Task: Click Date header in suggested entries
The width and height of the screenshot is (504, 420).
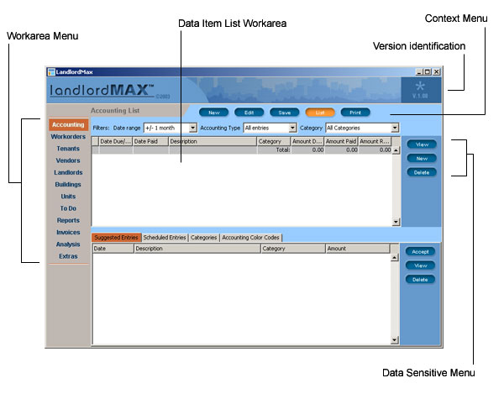Action: (113, 249)
